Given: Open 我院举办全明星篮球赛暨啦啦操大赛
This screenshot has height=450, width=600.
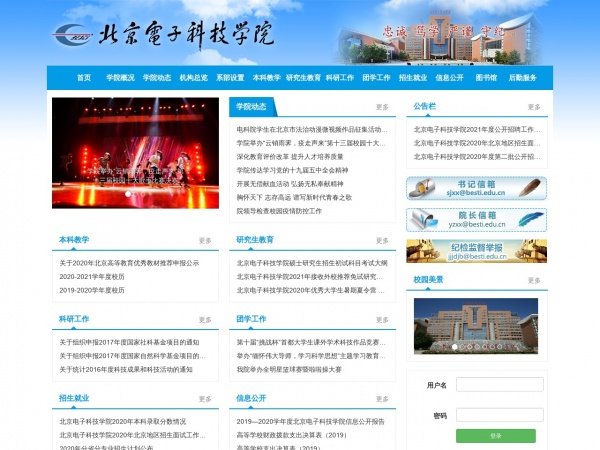Looking at the screenshot, I should pyautogui.click(x=289, y=369).
